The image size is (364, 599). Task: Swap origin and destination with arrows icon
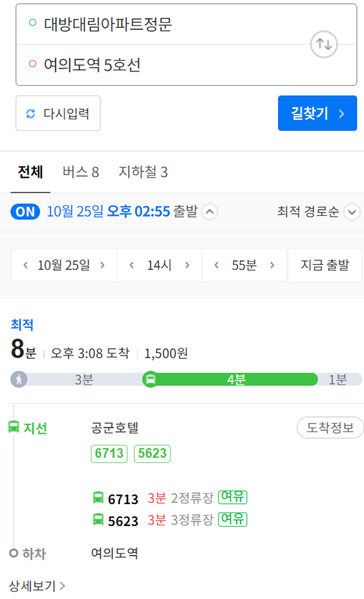(324, 44)
